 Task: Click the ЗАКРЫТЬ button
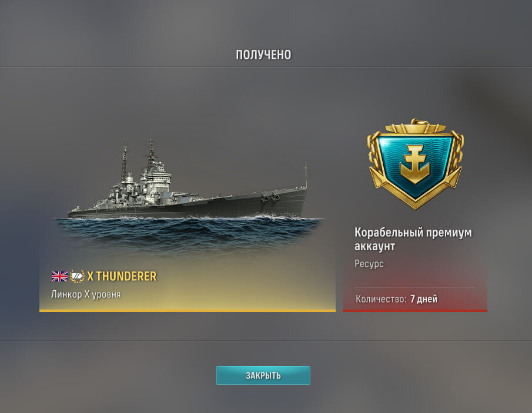coord(263,375)
